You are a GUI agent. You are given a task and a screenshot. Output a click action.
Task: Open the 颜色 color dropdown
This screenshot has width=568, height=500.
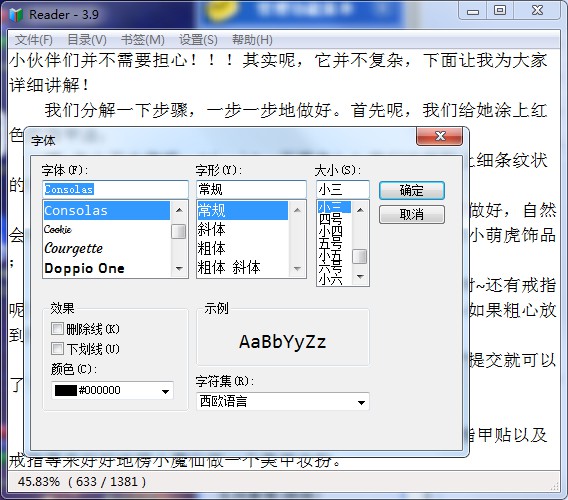tap(165, 391)
